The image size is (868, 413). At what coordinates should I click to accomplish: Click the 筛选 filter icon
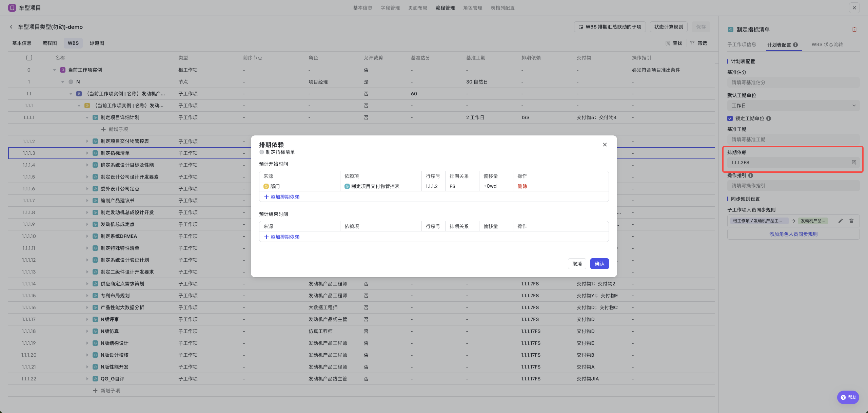(x=692, y=43)
